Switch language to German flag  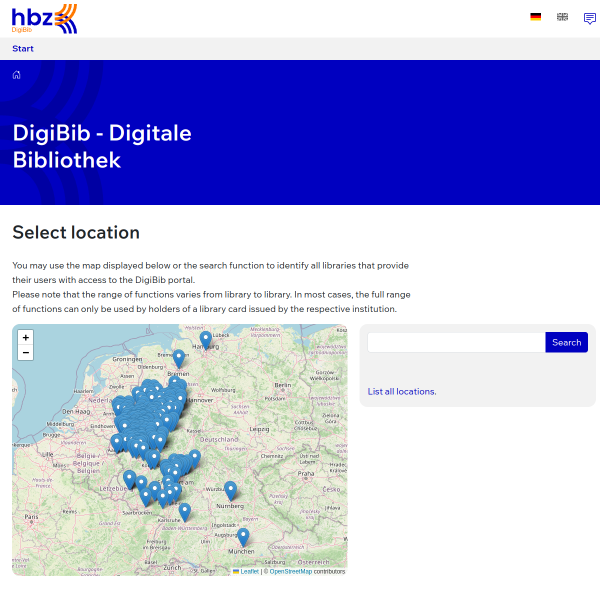[x=535, y=17]
